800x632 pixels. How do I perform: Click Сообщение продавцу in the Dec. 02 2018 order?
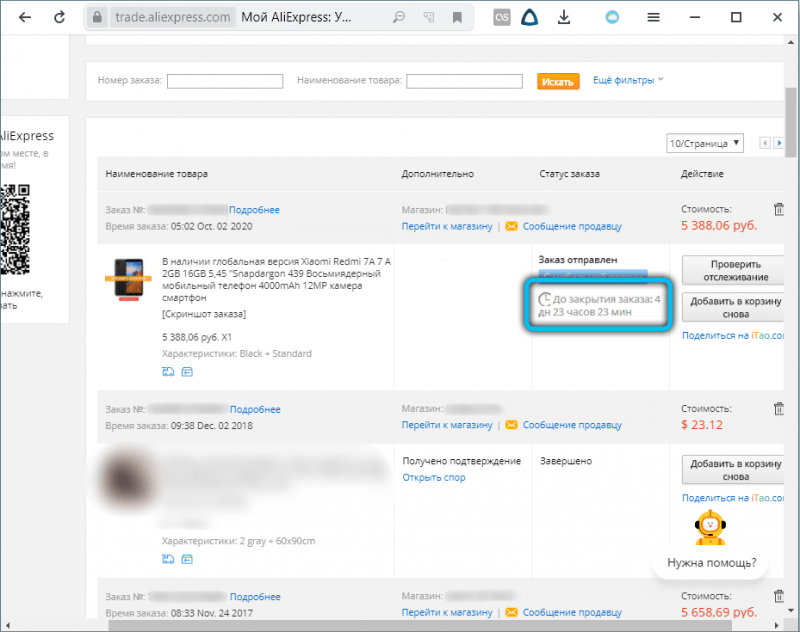pyautogui.click(x=572, y=425)
